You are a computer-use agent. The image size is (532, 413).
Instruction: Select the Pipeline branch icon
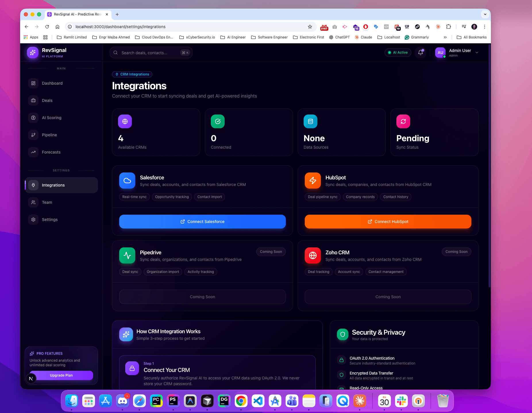(x=33, y=135)
